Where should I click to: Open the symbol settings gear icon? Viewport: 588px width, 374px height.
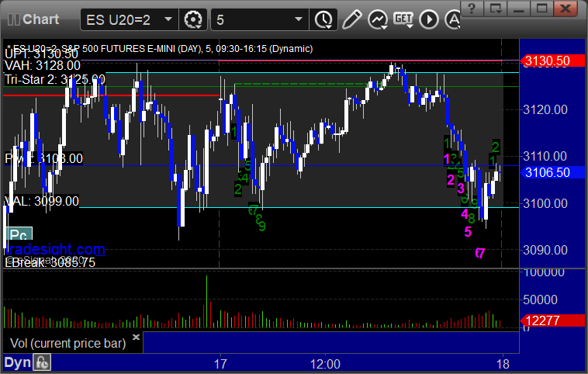(193, 19)
